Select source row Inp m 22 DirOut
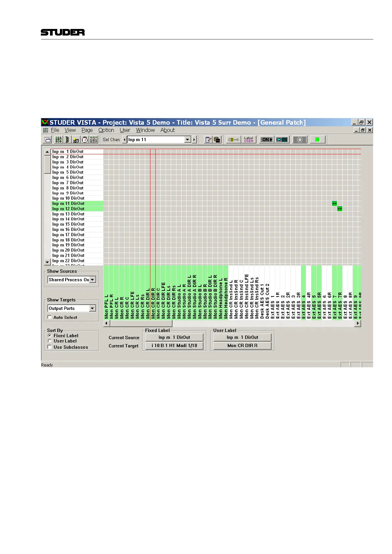 pyautogui.click(x=77, y=261)
